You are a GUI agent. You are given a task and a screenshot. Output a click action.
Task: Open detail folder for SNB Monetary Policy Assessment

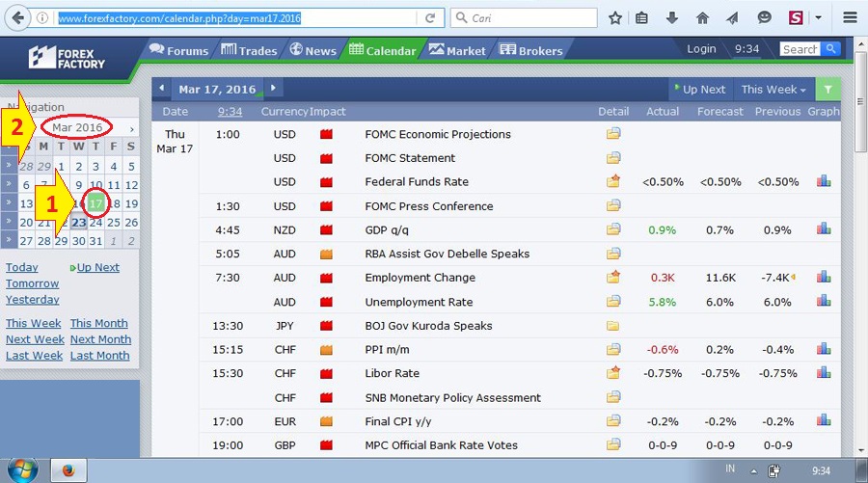(612, 396)
